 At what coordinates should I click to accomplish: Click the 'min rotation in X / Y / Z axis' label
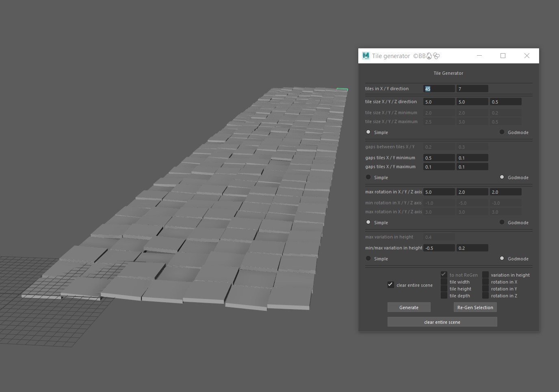pyautogui.click(x=393, y=203)
